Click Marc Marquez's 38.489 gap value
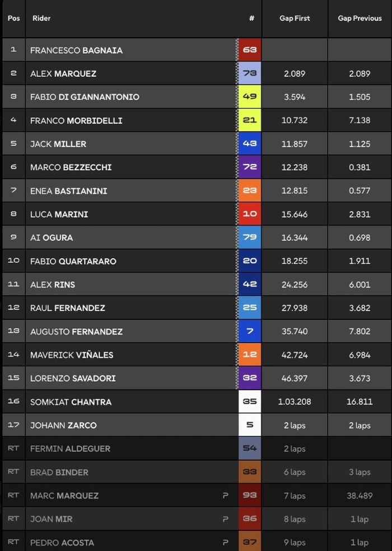The height and width of the screenshot is (551, 392). click(360, 496)
